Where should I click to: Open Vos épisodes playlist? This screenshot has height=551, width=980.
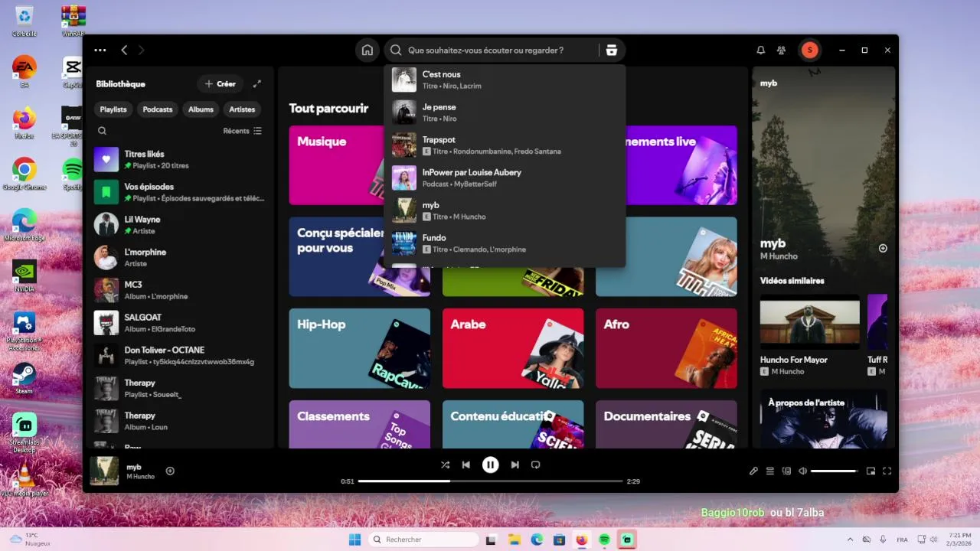click(180, 192)
